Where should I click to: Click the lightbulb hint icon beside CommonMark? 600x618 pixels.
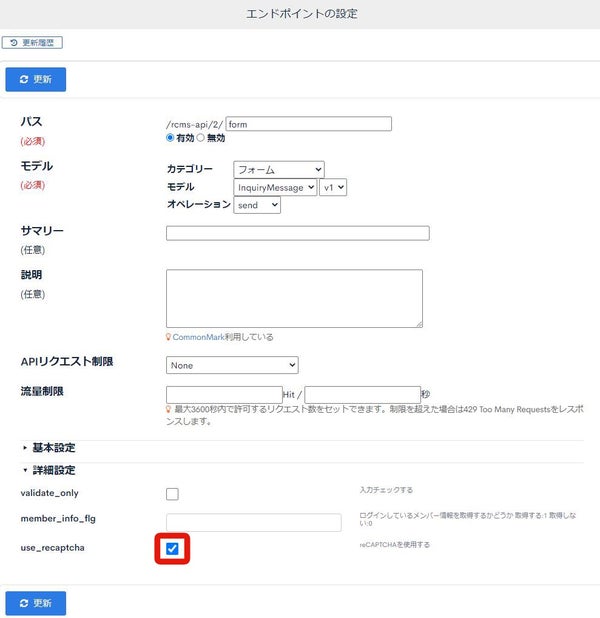[168, 337]
